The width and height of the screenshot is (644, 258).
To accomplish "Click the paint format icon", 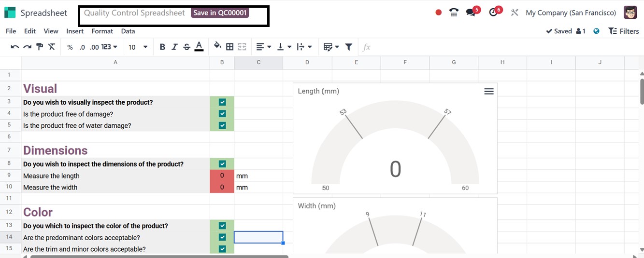I will (x=40, y=47).
